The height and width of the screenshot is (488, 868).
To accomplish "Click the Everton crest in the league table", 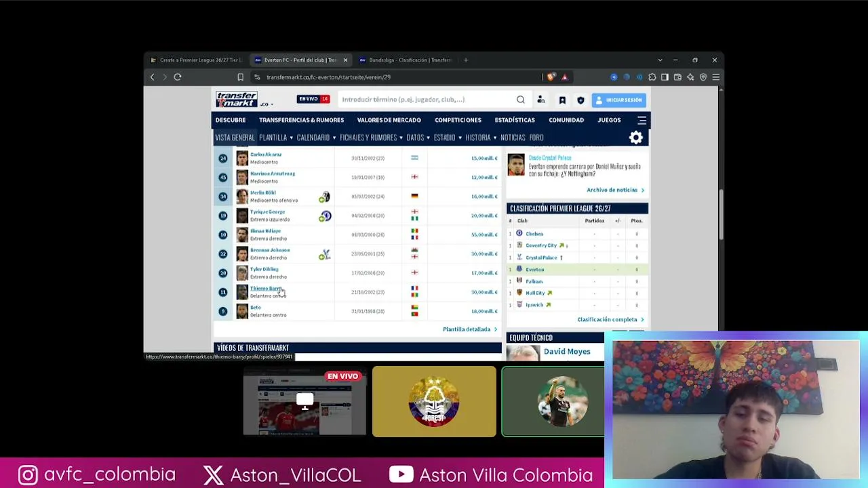I will click(519, 269).
